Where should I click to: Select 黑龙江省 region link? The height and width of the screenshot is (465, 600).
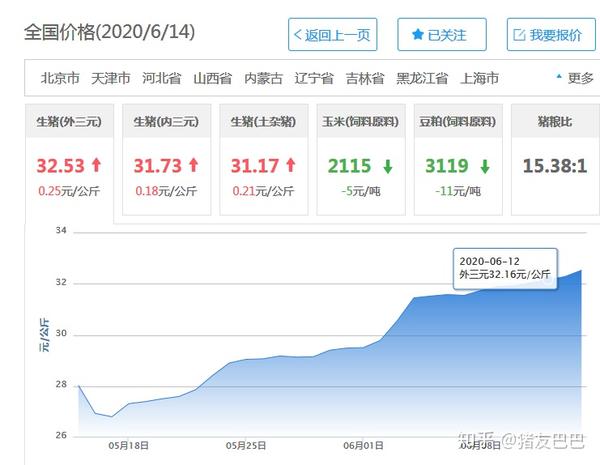[422, 78]
